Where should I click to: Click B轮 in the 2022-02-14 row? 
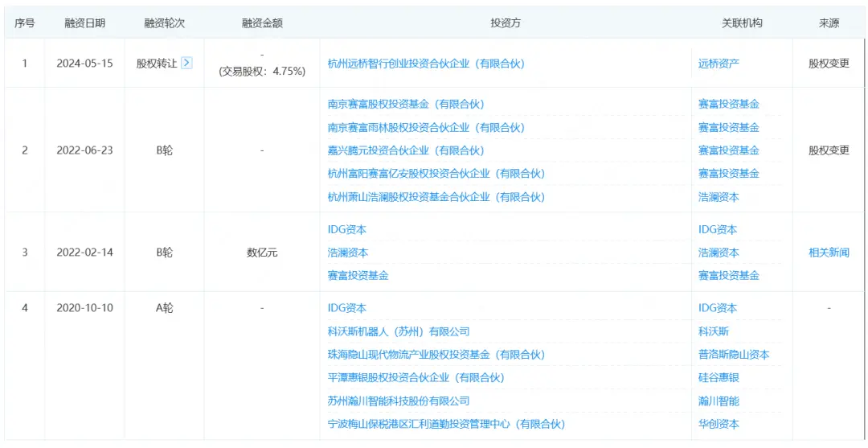click(x=165, y=253)
